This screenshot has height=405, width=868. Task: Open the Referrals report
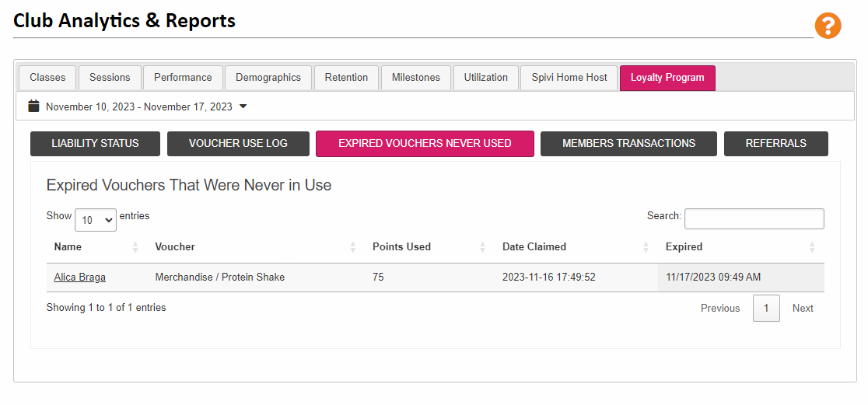tap(776, 143)
